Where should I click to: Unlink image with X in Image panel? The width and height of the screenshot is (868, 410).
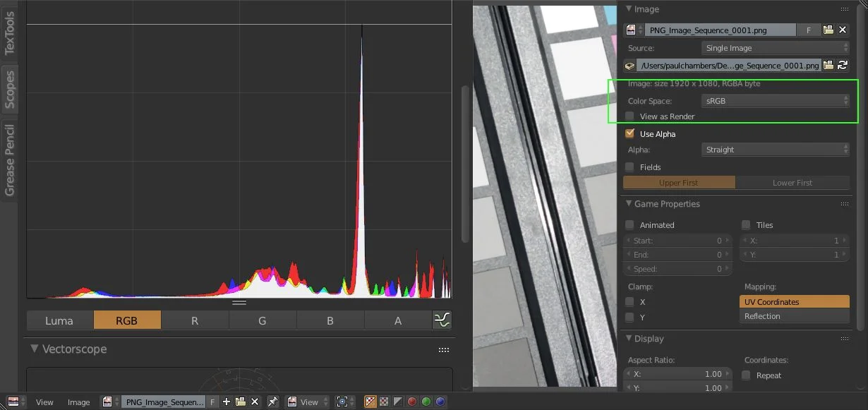coord(843,30)
